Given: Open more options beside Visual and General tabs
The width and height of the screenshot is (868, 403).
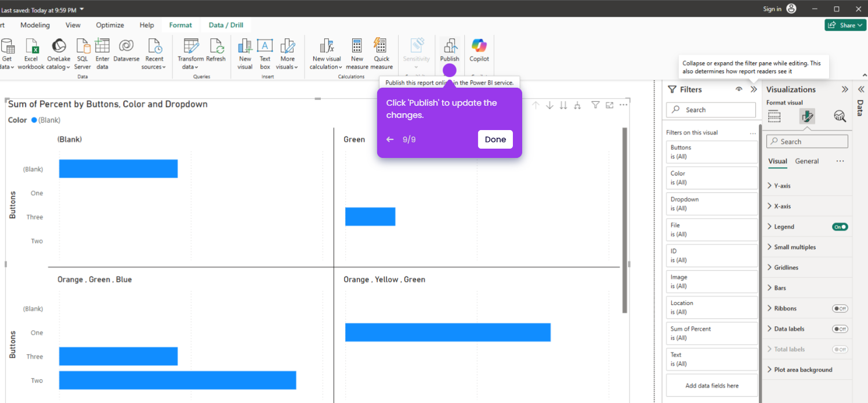Looking at the screenshot, I should click(840, 161).
